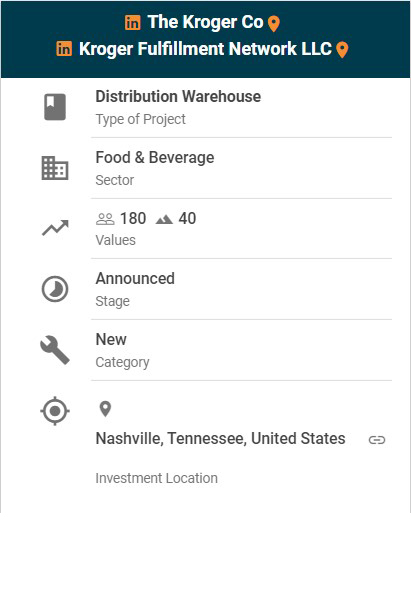Image resolution: width=411 pixels, height=593 pixels.
Task: Click the Sector building icon
Action: tap(55, 168)
